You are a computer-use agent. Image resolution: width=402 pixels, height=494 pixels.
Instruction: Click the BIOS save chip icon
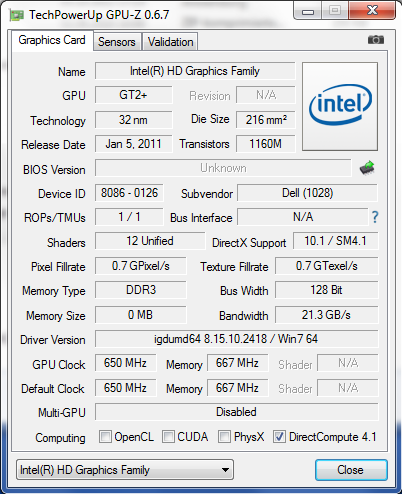(367, 168)
